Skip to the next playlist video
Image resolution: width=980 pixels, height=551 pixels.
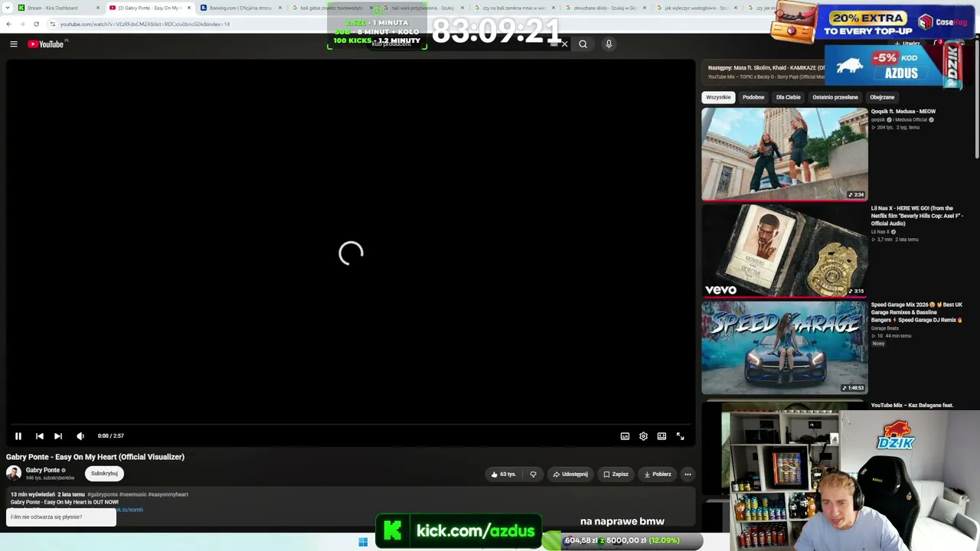click(x=58, y=436)
